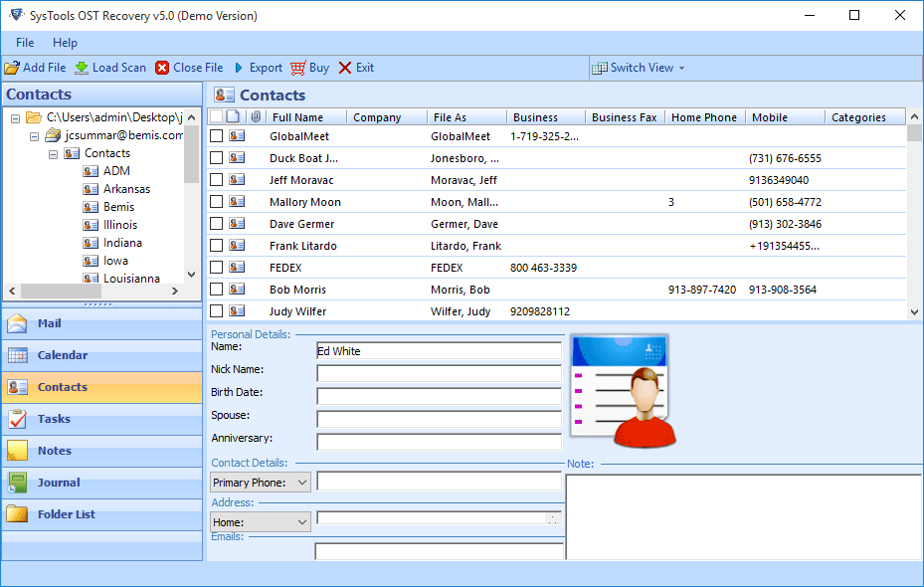The width and height of the screenshot is (924, 587).
Task: Sort by the Mobile column header
Action: pos(785,117)
